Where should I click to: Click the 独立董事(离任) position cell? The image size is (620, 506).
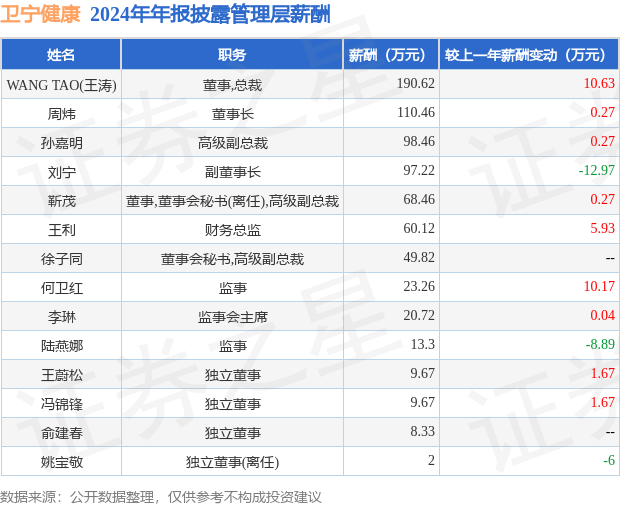pos(232,462)
